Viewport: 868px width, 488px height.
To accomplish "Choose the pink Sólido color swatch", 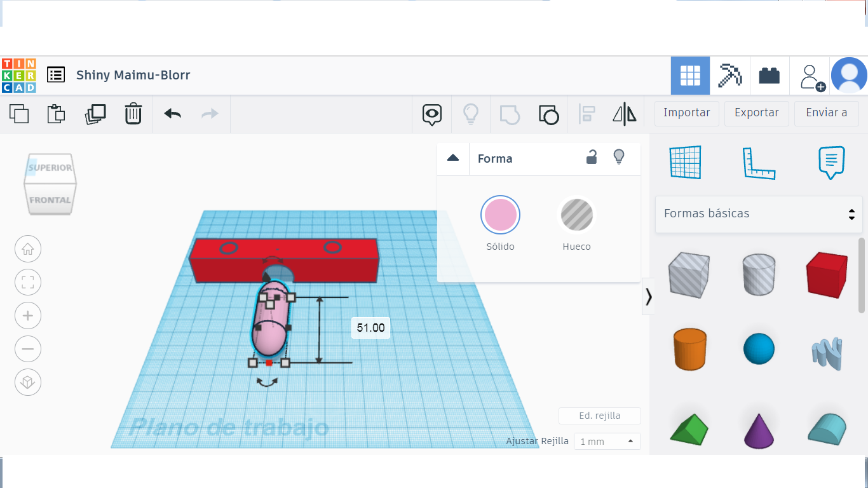I will click(x=500, y=215).
